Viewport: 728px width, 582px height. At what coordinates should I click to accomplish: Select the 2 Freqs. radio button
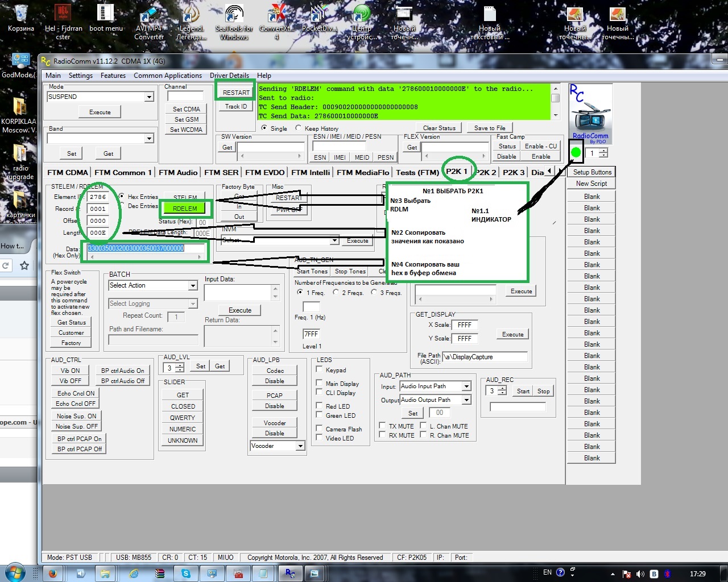[x=336, y=292]
